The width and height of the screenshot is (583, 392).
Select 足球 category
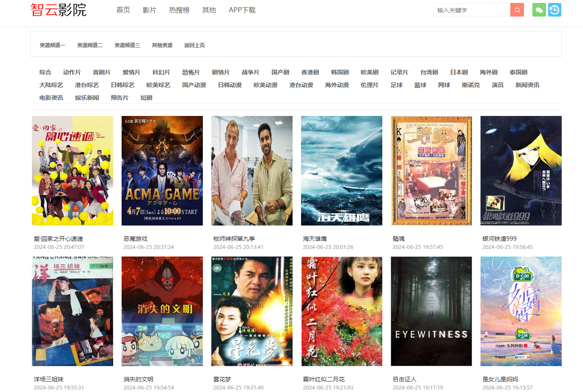396,85
